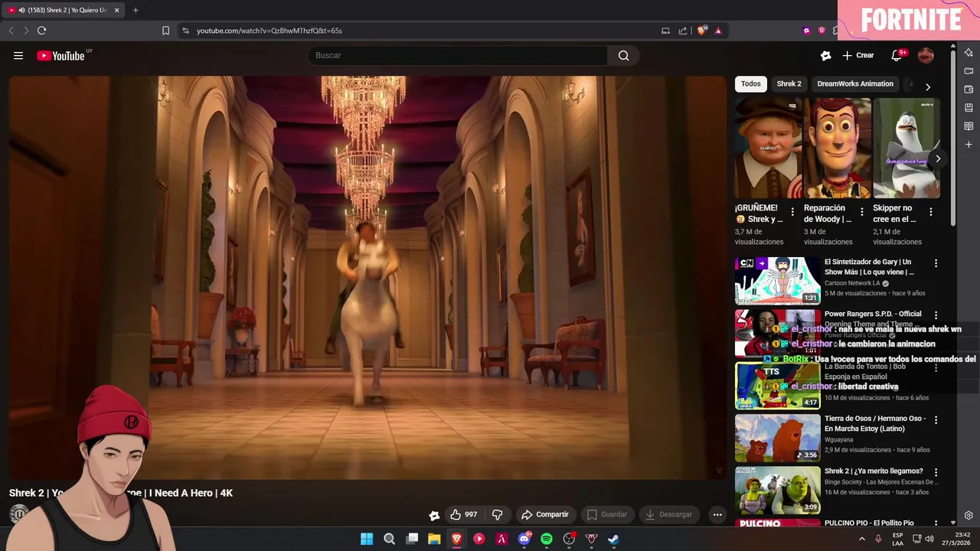Viewport: 980px width, 551px height.
Task: Open options for Reparación de Woody short
Action: 861,211
